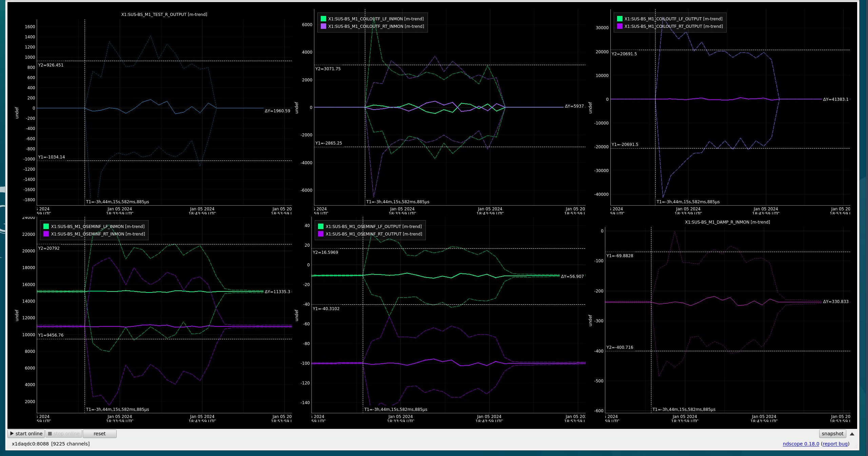Click the ΔY=56.907 readout
Screen dimensions: 868x456
click(x=572, y=277)
